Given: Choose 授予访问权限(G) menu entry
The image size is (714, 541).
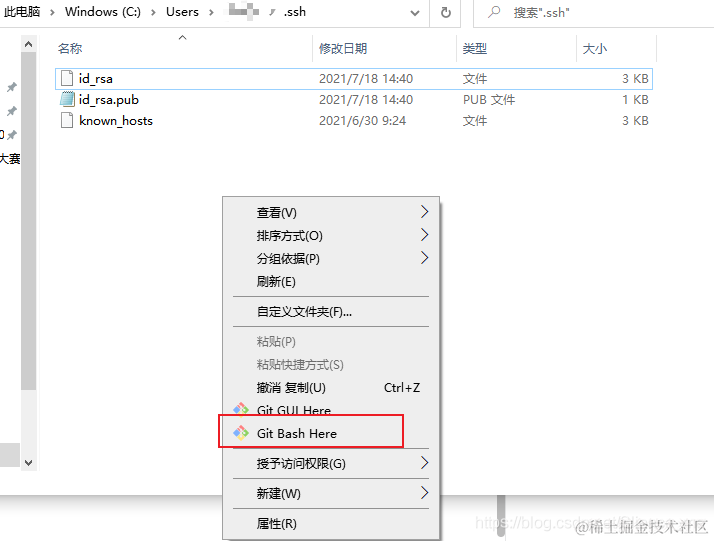Looking at the screenshot, I should pos(331,464).
